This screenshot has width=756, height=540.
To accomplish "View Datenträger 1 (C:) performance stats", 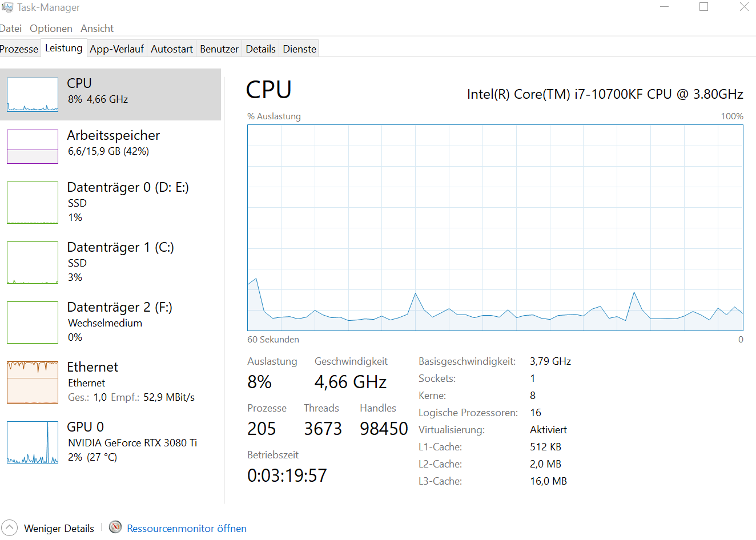I will (111, 263).
